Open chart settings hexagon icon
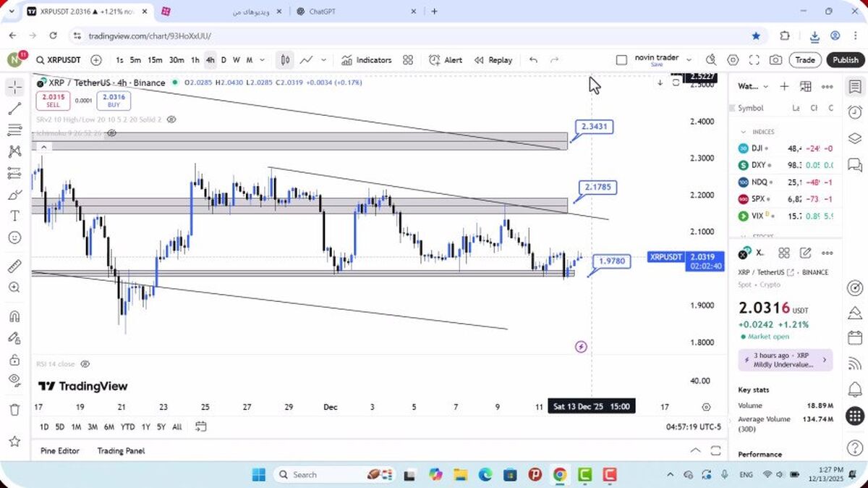Viewport: 868px width, 488px height. tap(733, 60)
